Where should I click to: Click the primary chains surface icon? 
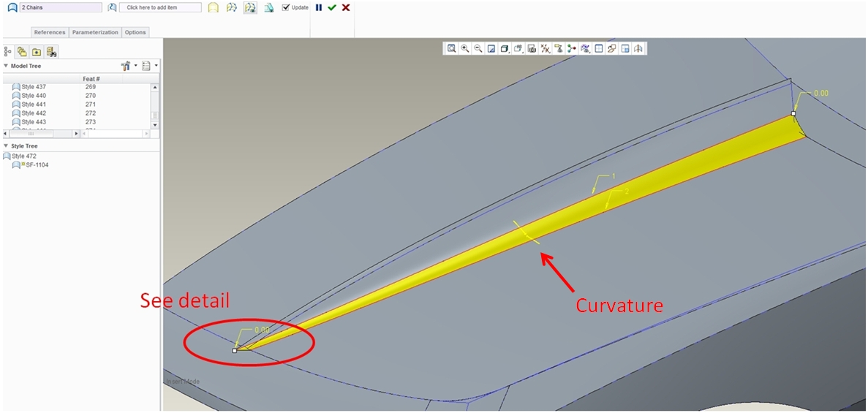(12, 8)
